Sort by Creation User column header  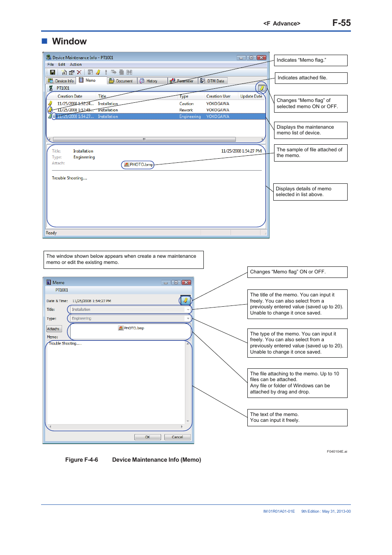pos(221,96)
